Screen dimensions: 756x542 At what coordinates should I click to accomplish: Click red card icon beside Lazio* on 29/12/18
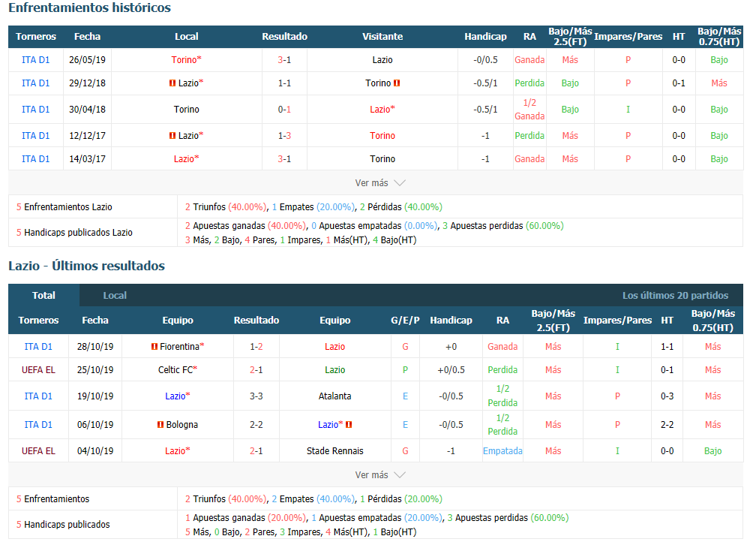172,83
